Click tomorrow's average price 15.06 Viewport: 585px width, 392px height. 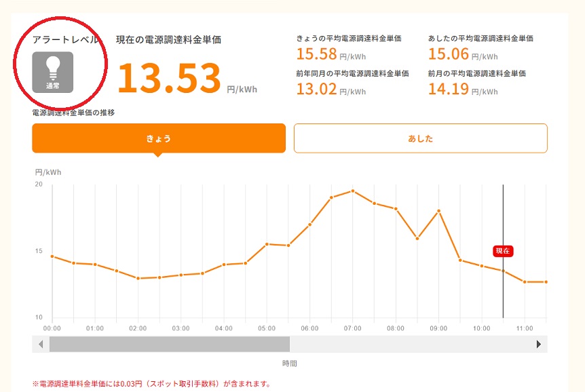point(449,54)
